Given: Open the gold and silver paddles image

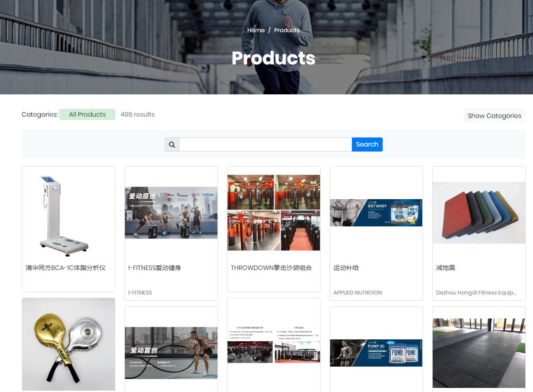Looking at the screenshot, I should pyautogui.click(x=68, y=344).
